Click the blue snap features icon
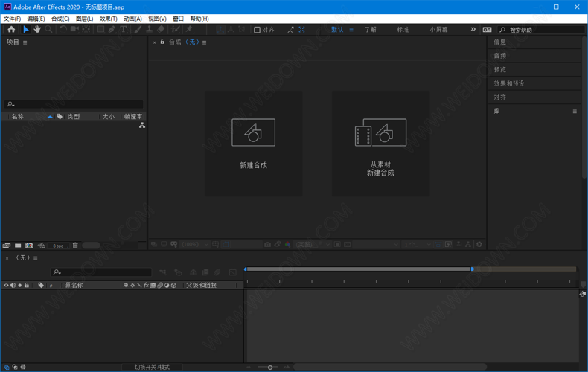This screenshot has height=372, width=588. click(301, 30)
